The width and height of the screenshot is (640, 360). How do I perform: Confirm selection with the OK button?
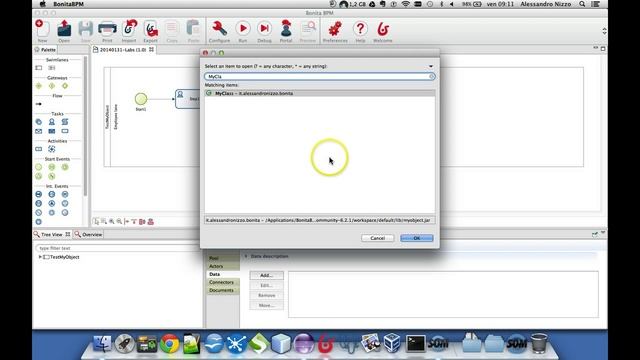417,238
